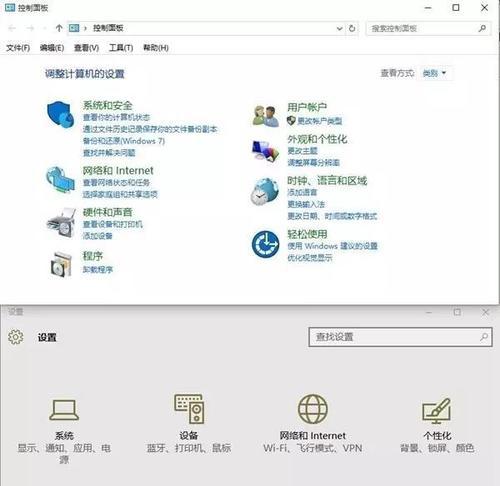500x486 pixels.
Task: Open 更换输入法 link
Action: click(x=306, y=204)
